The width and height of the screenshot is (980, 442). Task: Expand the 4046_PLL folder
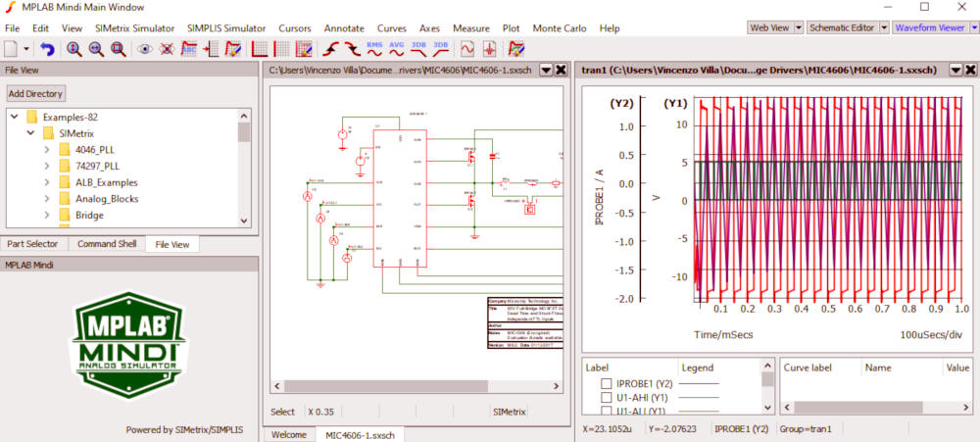(x=46, y=149)
